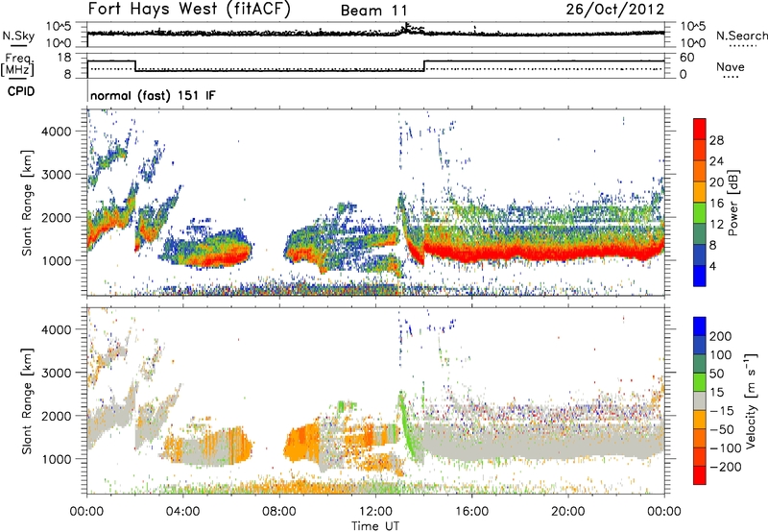Pick the blue power segment between 4 and 8
Viewport: 768px width, 532px height.
click(700, 255)
